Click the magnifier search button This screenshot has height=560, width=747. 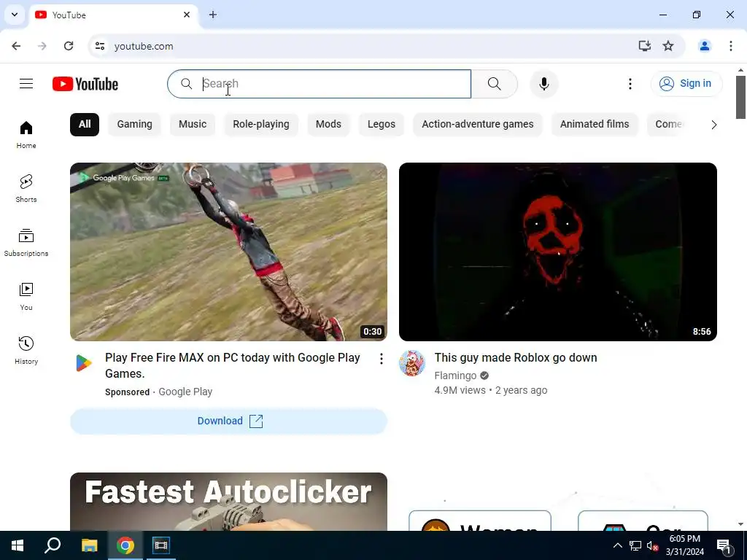click(494, 84)
